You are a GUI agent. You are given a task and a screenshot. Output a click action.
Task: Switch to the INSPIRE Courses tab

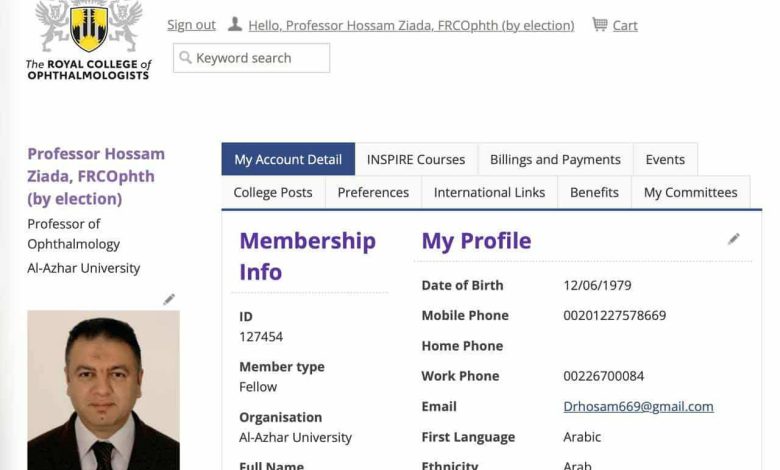tap(416, 159)
